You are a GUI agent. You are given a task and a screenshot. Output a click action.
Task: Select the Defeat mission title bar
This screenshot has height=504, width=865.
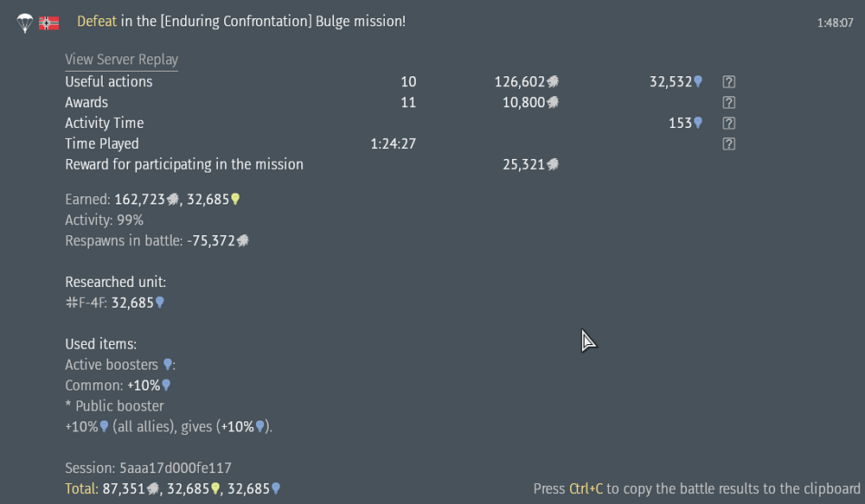click(240, 22)
